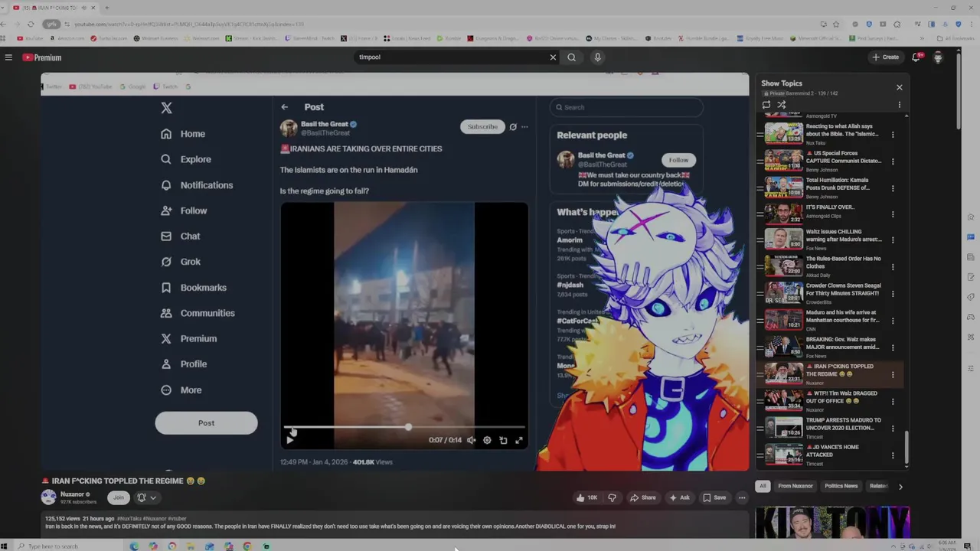
Task: Open Bookmarks in the X sidebar
Action: [194, 288]
